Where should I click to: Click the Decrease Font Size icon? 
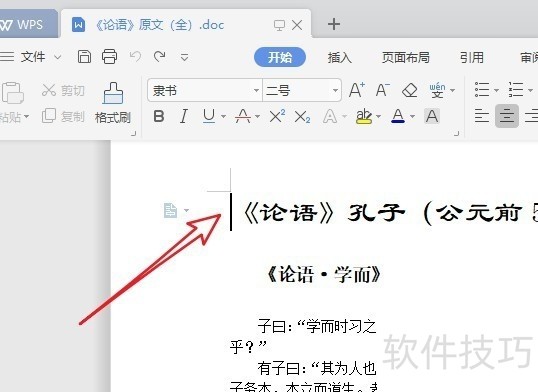click(x=383, y=90)
